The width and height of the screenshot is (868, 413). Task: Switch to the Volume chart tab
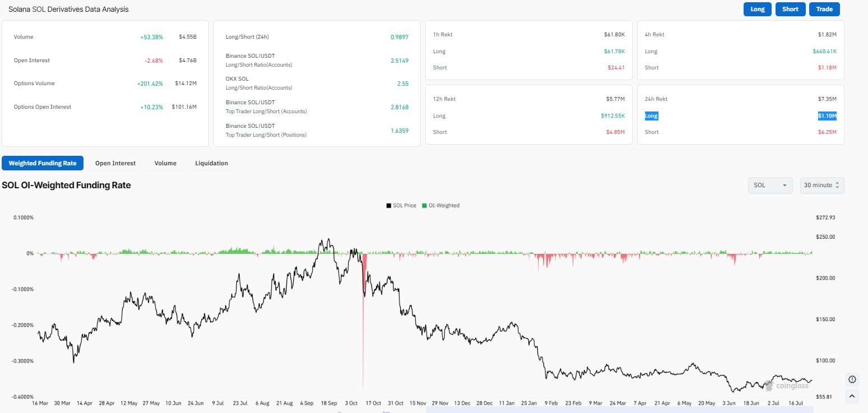pos(165,163)
